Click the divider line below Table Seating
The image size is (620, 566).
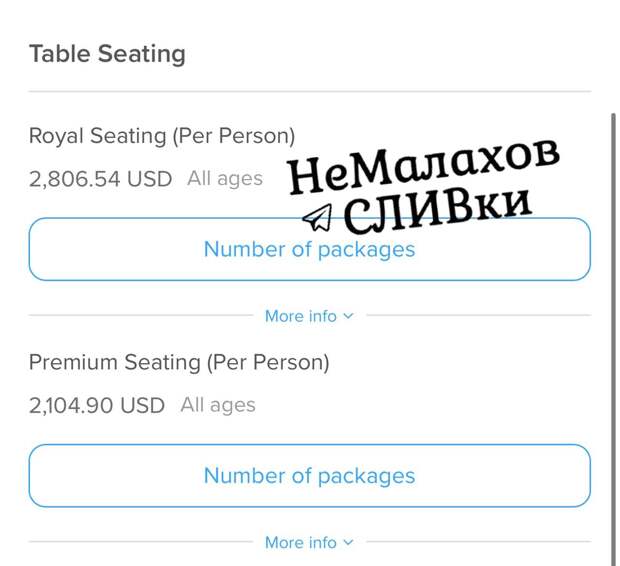(x=310, y=91)
